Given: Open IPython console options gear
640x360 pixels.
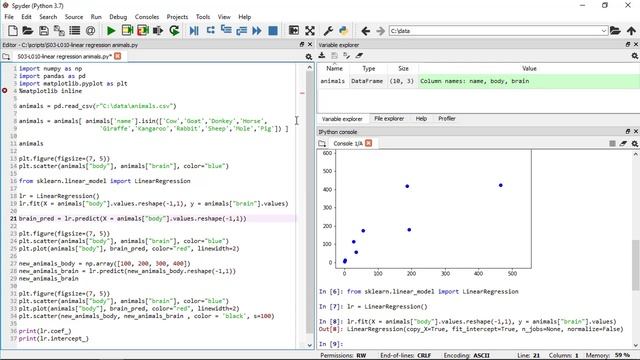Looking at the screenshot, I should [635, 143].
